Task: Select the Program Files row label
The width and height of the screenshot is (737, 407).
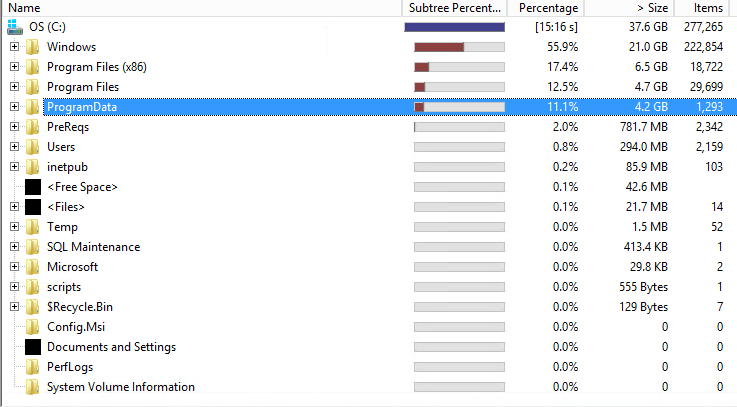Action: (83, 87)
